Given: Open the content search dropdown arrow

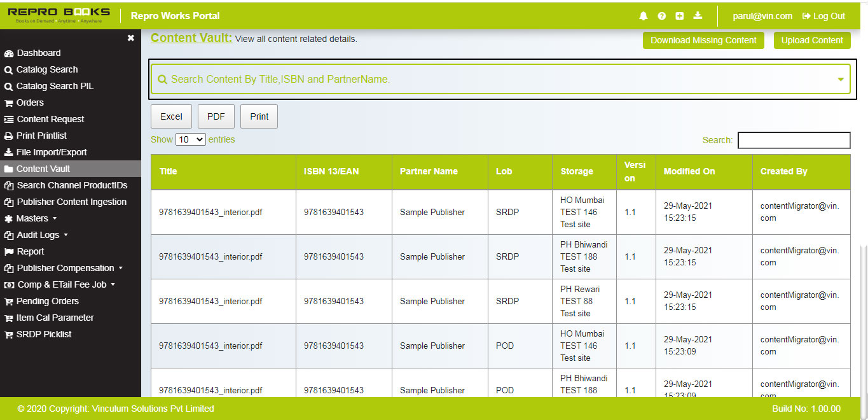Looking at the screenshot, I should pos(841,78).
